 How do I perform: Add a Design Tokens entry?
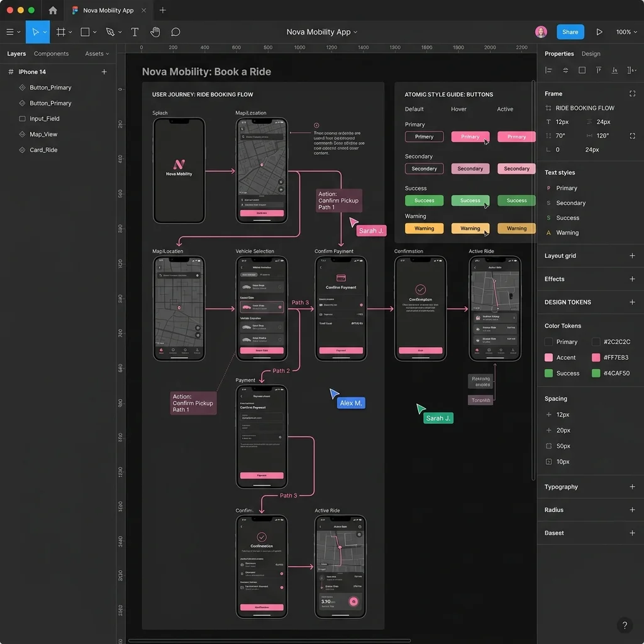632,302
